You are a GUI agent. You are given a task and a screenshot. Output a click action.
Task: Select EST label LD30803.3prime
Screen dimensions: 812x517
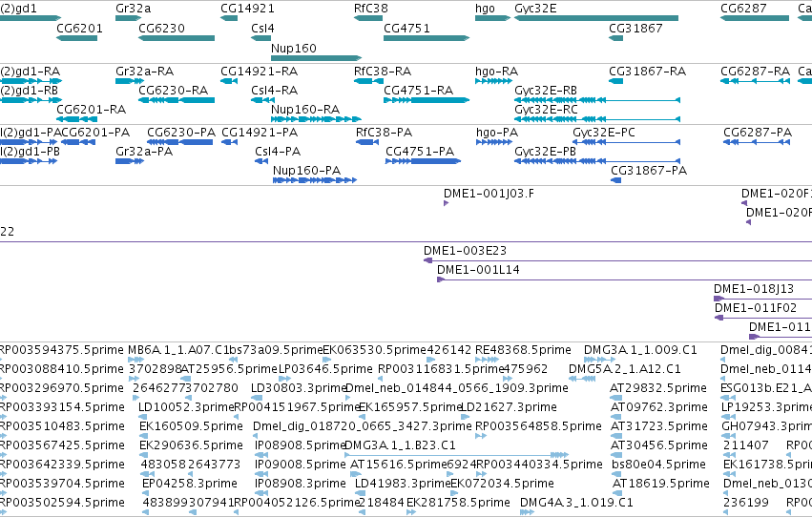pyautogui.click(x=298, y=388)
